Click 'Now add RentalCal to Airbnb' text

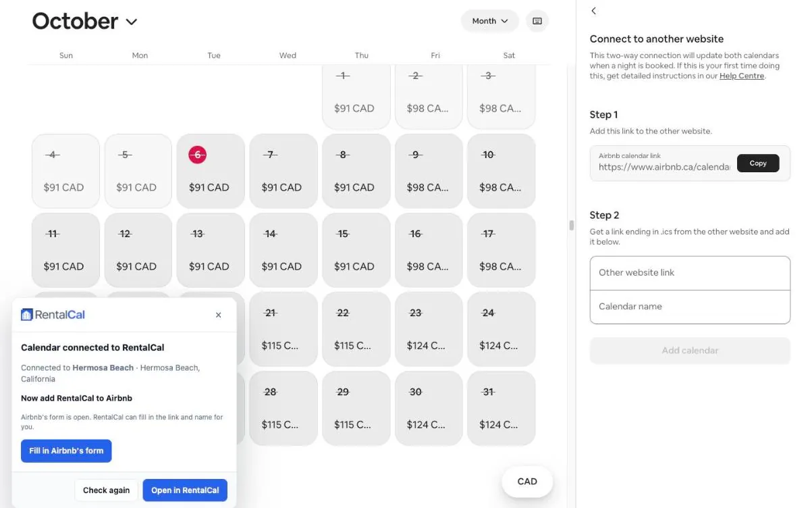(x=76, y=399)
